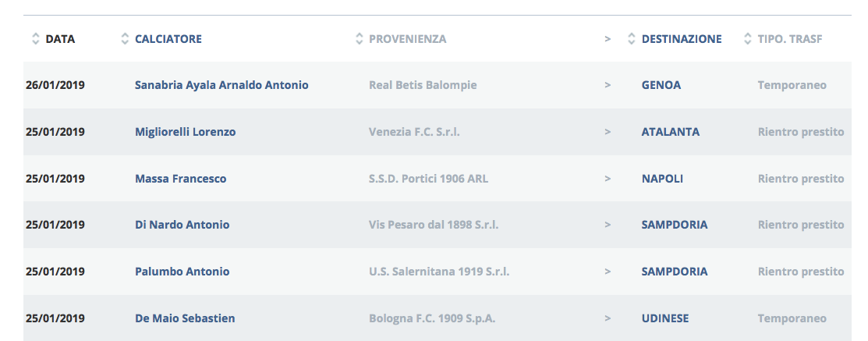Sort by TIPO. TRASF column label
Screen dimensions: 868x341
click(790, 39)
